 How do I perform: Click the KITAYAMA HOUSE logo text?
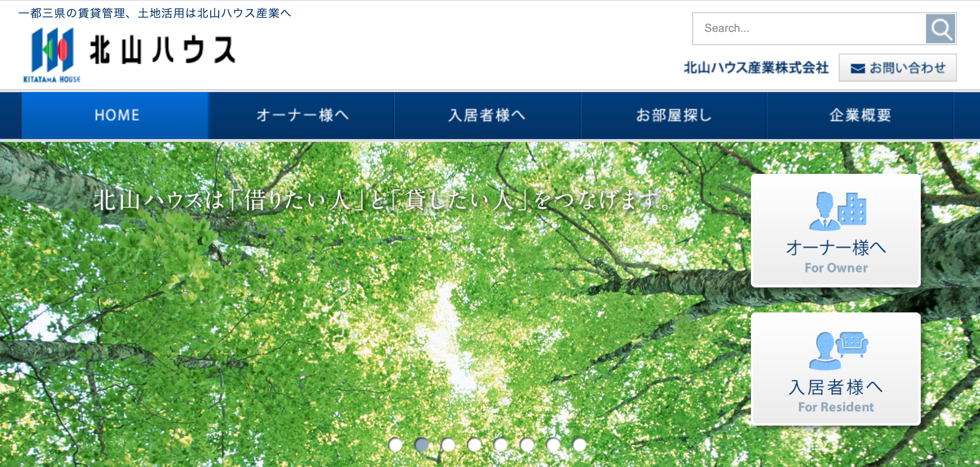[53, 79]
